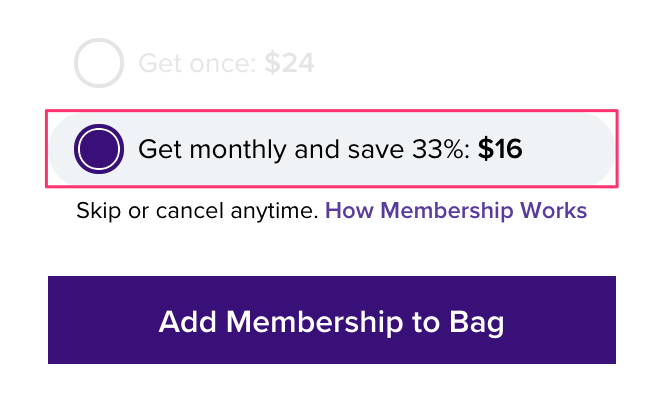Learn how membership works
670x410 pixels.
tap(455, 211)
